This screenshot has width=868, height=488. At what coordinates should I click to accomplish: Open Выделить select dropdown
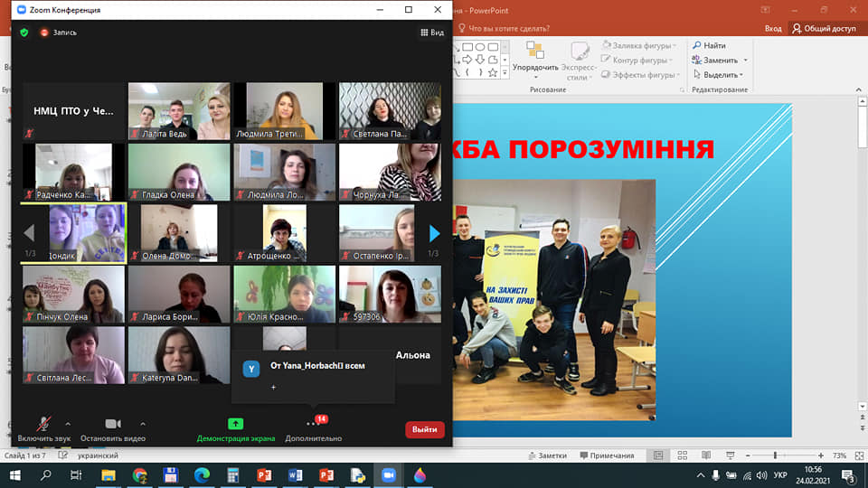(x=717, y=75)
